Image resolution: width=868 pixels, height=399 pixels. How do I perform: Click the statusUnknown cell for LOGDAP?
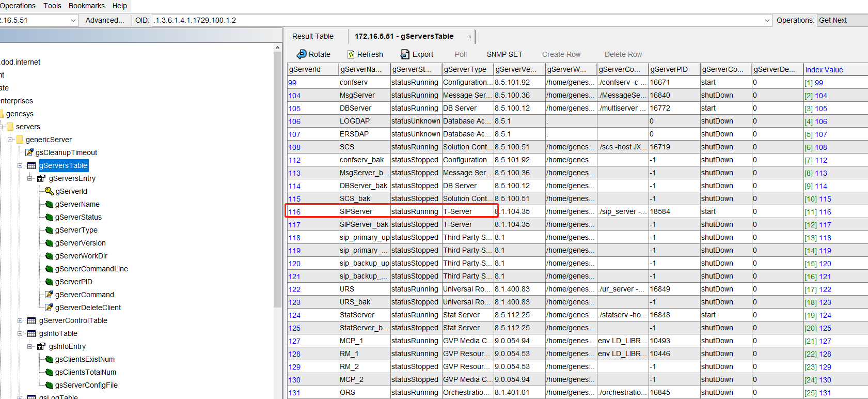[416, 121]
